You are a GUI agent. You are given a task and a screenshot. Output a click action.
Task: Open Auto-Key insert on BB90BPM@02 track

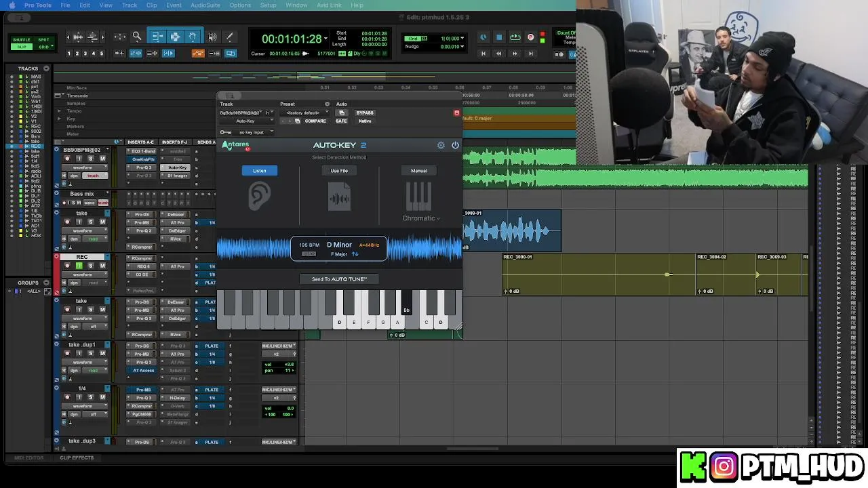point(177,167)
